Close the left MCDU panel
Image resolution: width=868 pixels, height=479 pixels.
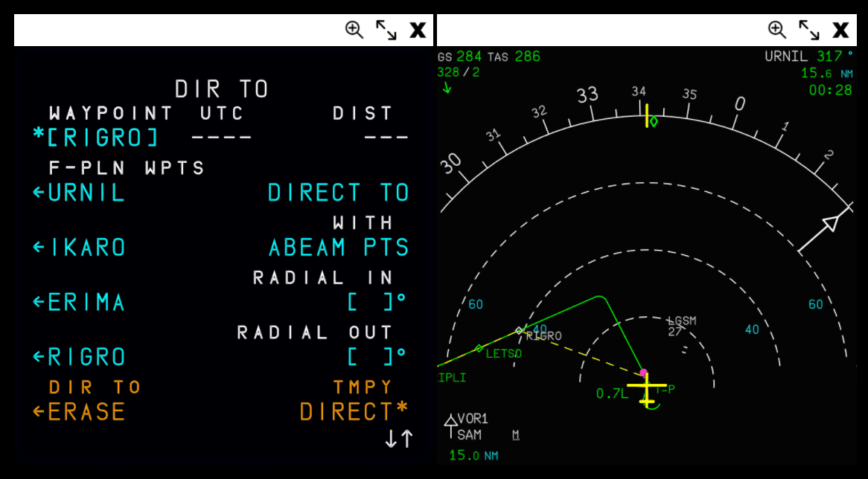[418, 30]
